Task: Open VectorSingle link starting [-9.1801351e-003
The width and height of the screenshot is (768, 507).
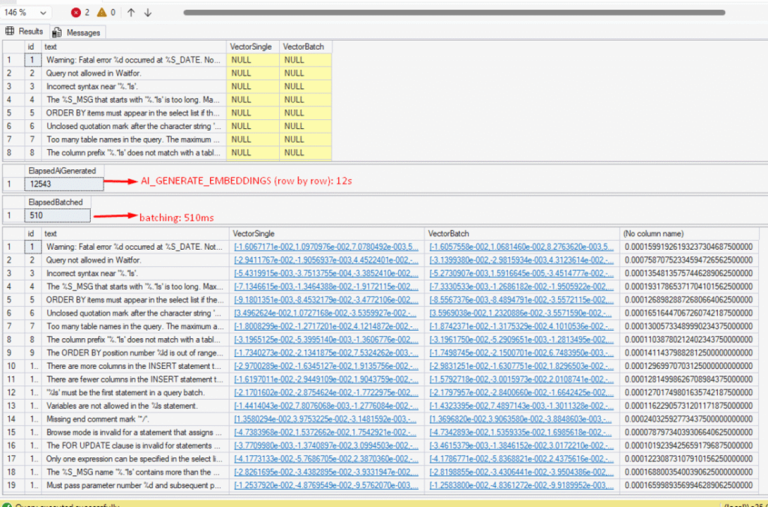Action: [326, 300]
